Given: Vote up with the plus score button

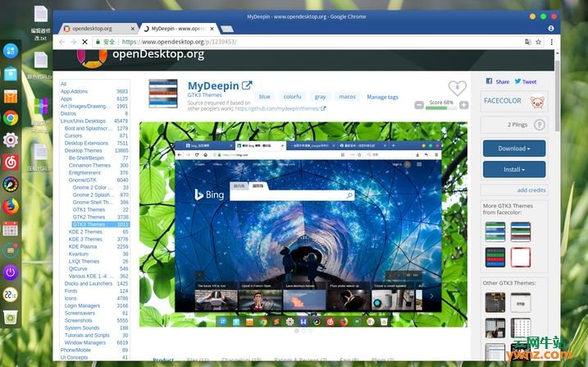Looking at the screenshot, I should pyautogui.click(x=464, y=105).
